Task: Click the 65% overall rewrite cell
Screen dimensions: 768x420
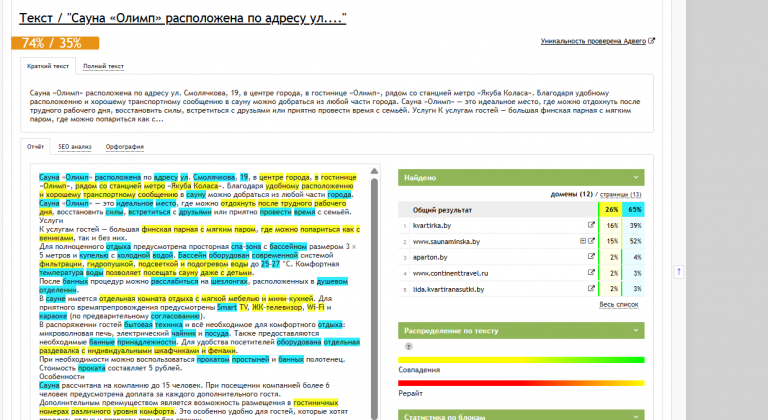Action: point(634,210)
